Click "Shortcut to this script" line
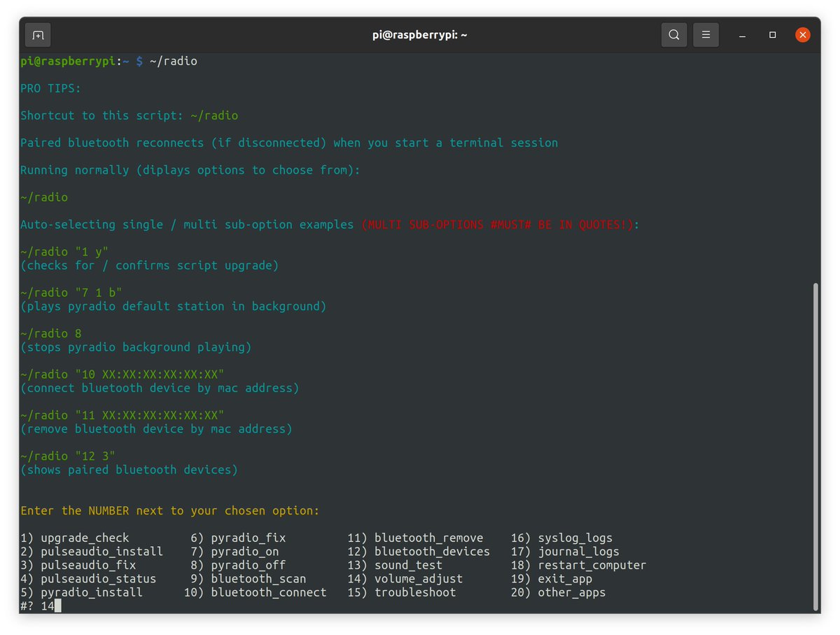The height and width of the screenshot is (635, 840). [129, 116]
